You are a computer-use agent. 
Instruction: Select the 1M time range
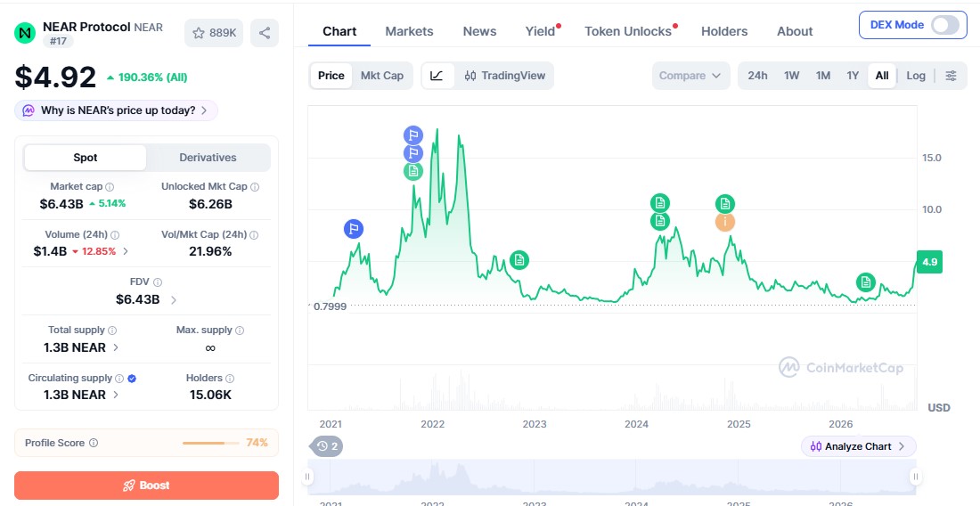click(823, 76)
